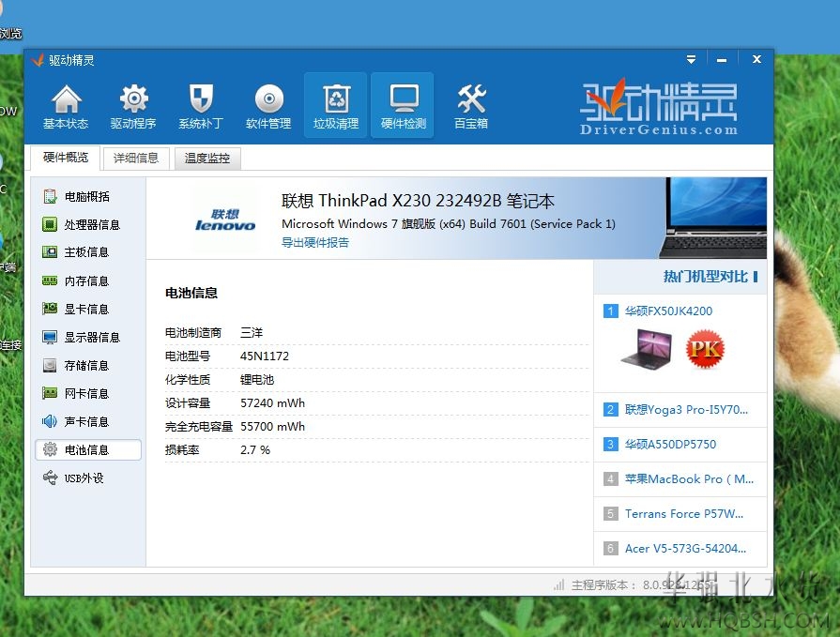Viewport: 840px width, 637px height.
Task: Open the Terrans Force P57W comparison link
Action: click(x=684, y=514)
